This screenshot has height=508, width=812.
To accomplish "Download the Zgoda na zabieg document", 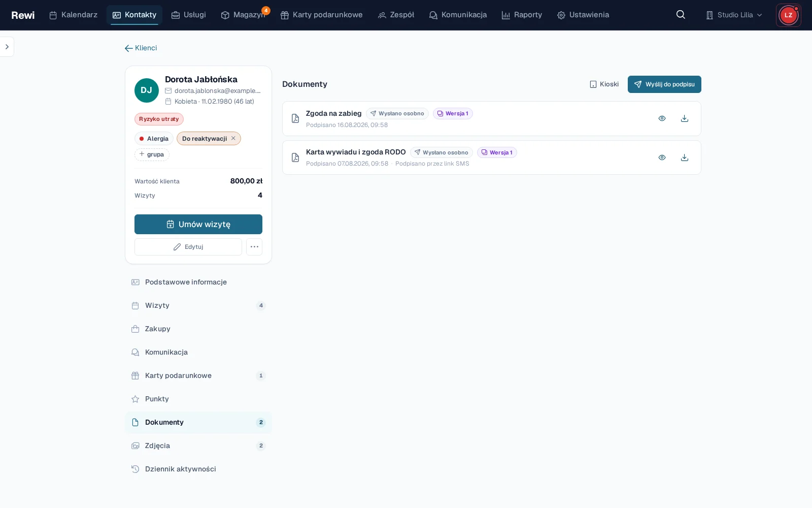I will tap(684, 118).
